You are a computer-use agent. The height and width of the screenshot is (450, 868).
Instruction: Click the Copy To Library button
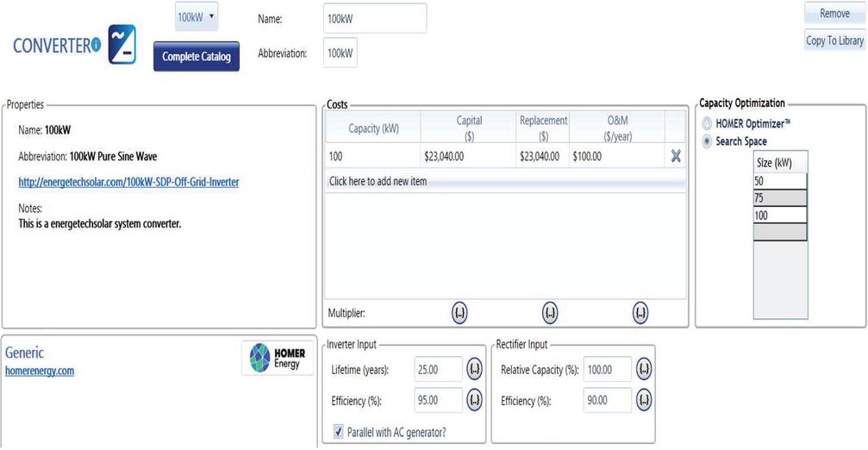click(x=834, y=41)
